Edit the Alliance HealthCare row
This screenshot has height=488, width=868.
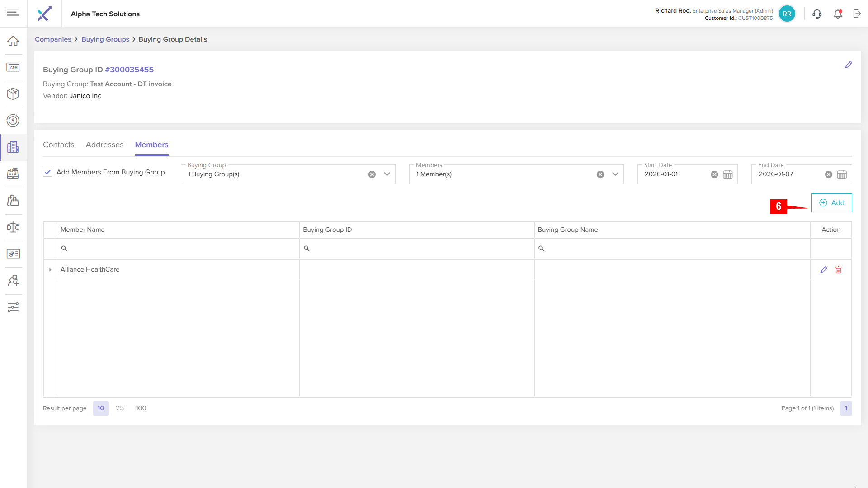823,270
